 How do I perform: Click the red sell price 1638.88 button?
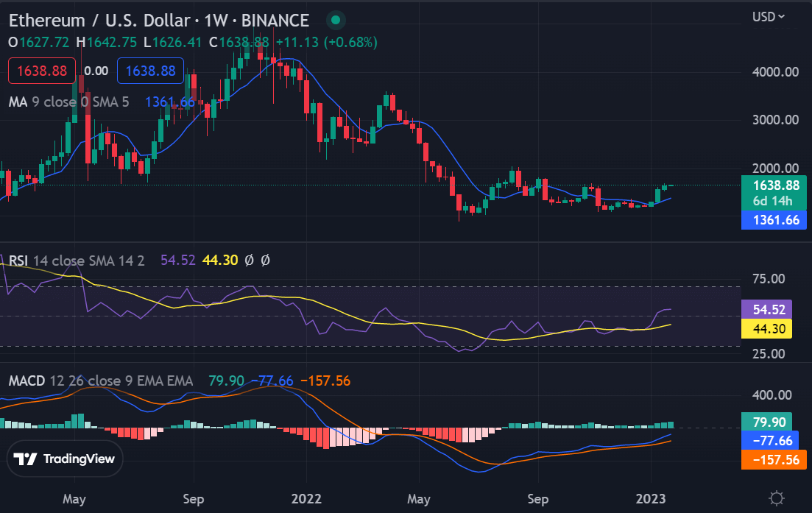(x=42, y=71)
